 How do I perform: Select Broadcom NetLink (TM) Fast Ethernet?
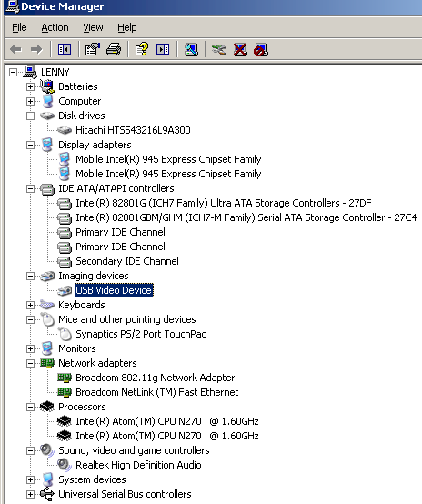coord(157,392)
